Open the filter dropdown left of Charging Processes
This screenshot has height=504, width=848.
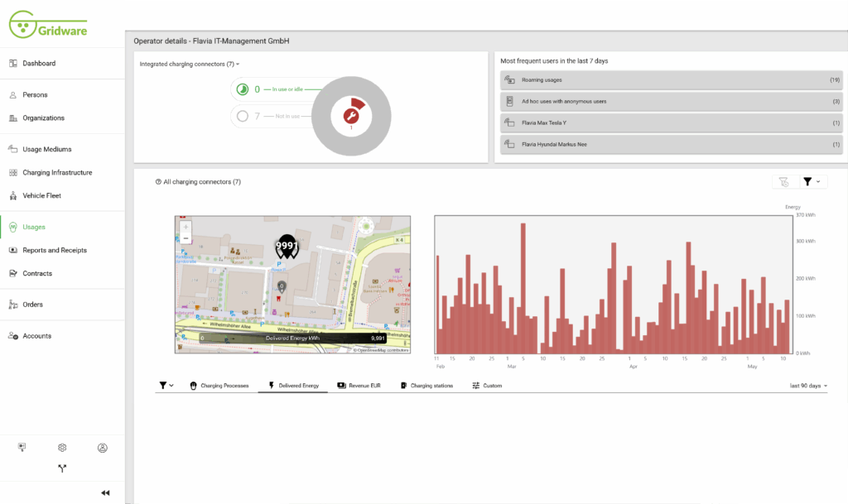166,386
